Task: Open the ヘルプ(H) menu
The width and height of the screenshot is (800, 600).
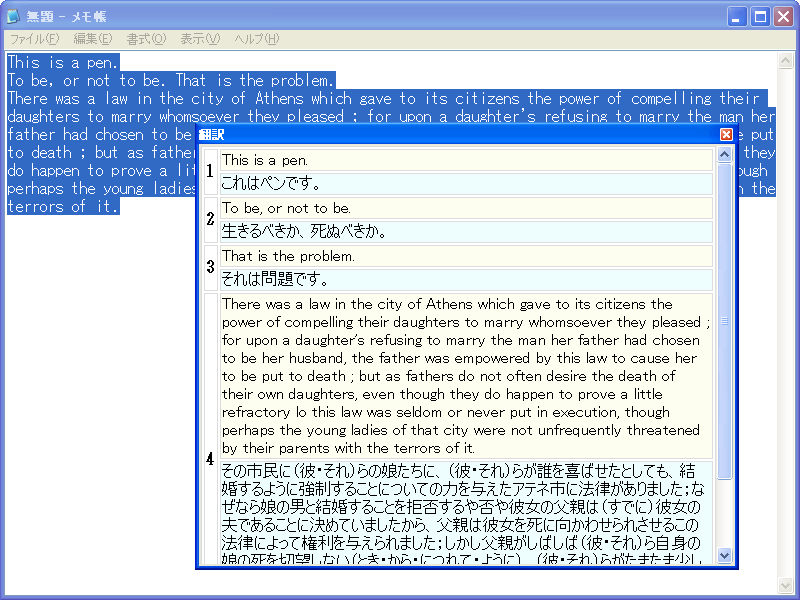Action: click(x=257, y=39)
